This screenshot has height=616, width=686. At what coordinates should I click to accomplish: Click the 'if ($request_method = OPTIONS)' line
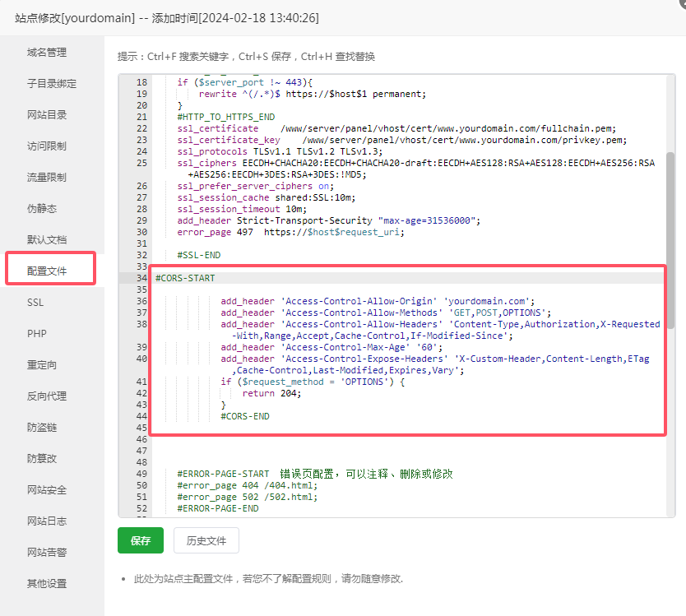click(x=313, y=382)
